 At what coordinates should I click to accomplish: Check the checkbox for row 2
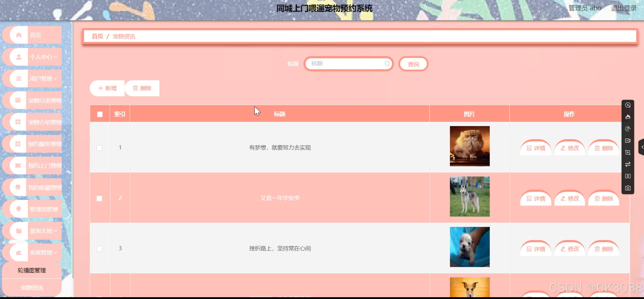99,199
